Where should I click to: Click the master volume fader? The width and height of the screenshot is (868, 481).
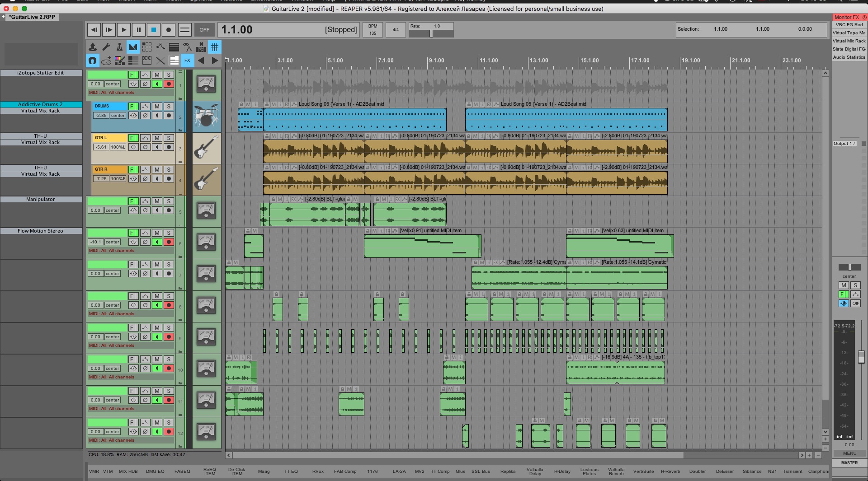click(861, 357)
